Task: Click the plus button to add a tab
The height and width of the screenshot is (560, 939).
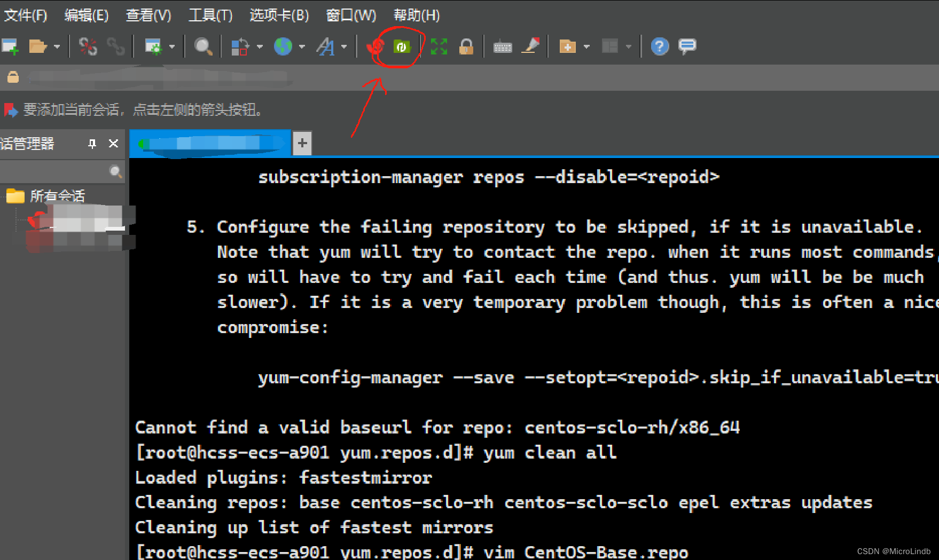Action: point(302,143)
